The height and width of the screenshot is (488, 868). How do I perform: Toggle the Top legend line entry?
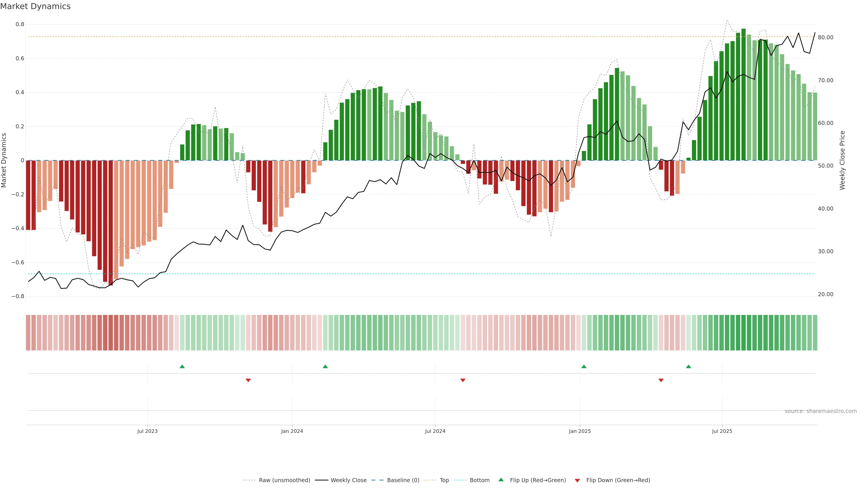point(444,480)
